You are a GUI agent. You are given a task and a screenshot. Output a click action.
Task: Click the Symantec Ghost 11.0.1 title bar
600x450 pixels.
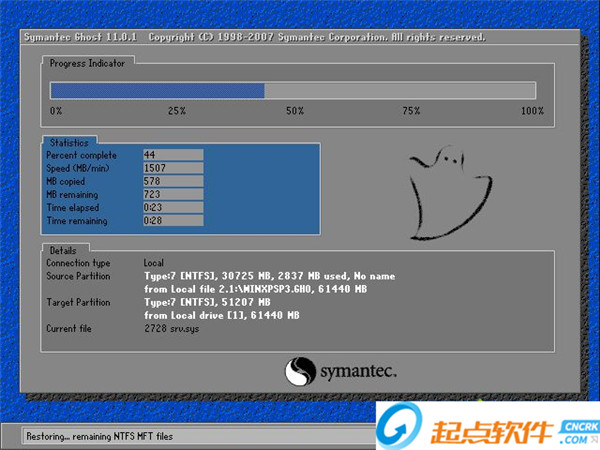(x=300, y=37)
